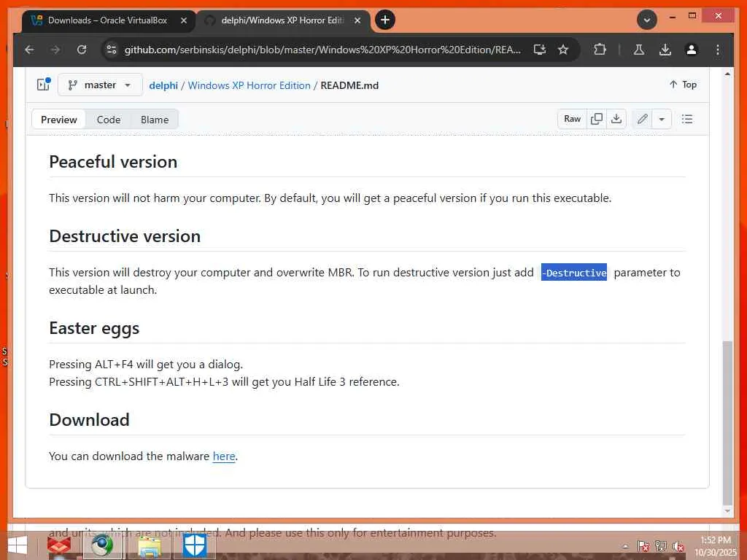Click the muted volume tray icon
Image resolution: width=747 pixels, height=560 pixels.
678,546
